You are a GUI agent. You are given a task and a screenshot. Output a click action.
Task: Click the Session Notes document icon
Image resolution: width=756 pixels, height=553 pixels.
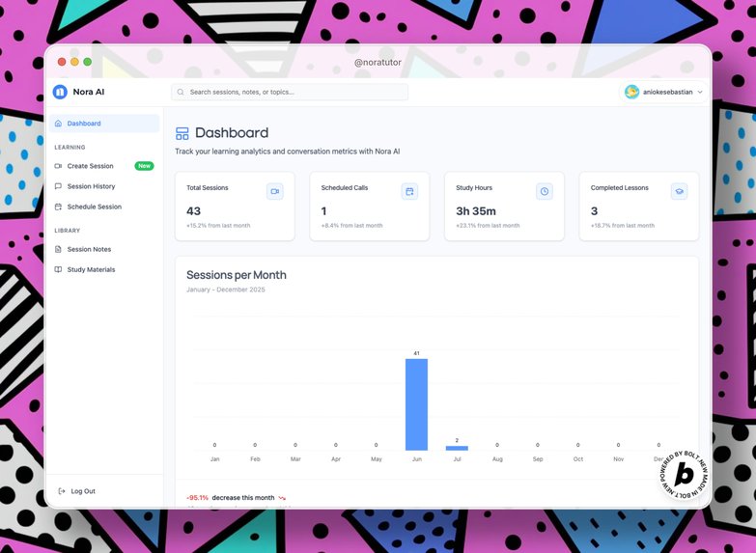pos(58,249)
